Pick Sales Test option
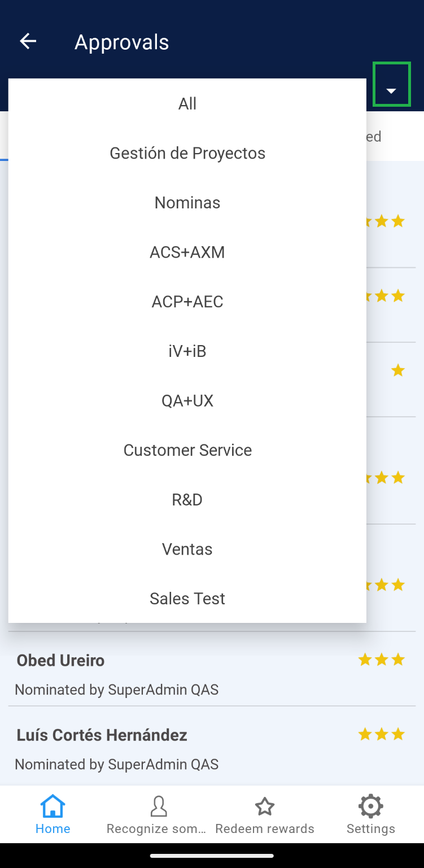 click(187, 599)
